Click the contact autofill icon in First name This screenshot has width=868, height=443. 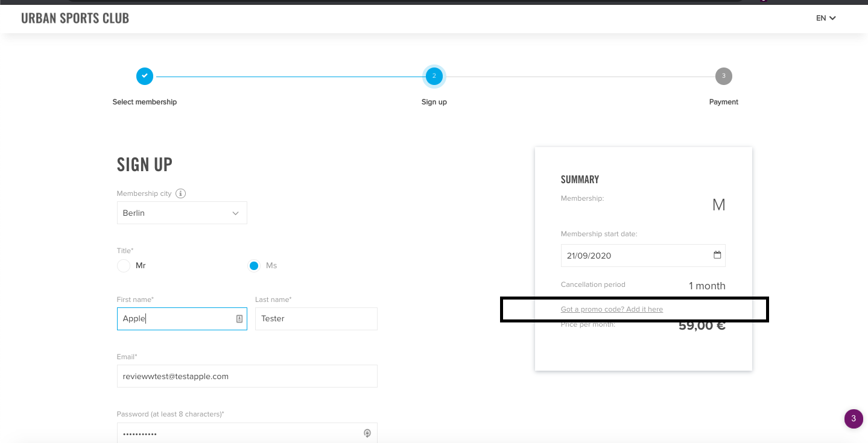pyautogui.click(x=239, y=319)
